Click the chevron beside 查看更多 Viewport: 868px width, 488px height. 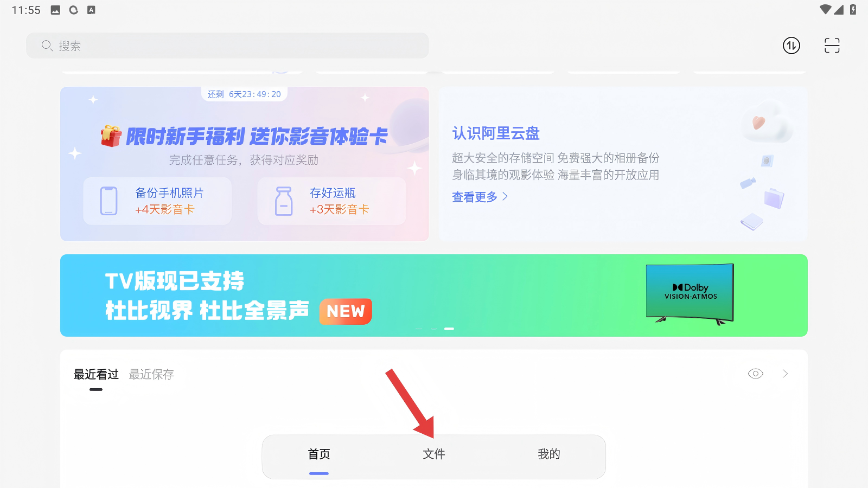click(x=505, y=196)
